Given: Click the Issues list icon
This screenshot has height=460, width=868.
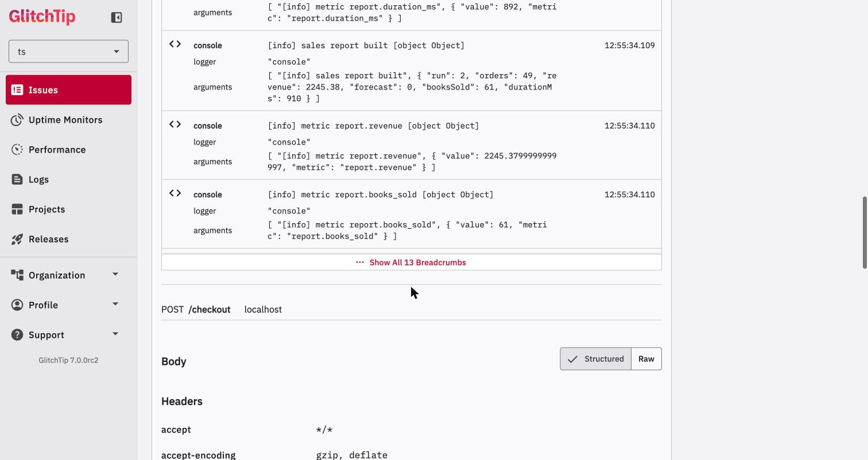Looking at the screenshot, I should pyautogui.click(x=17, y=90).
